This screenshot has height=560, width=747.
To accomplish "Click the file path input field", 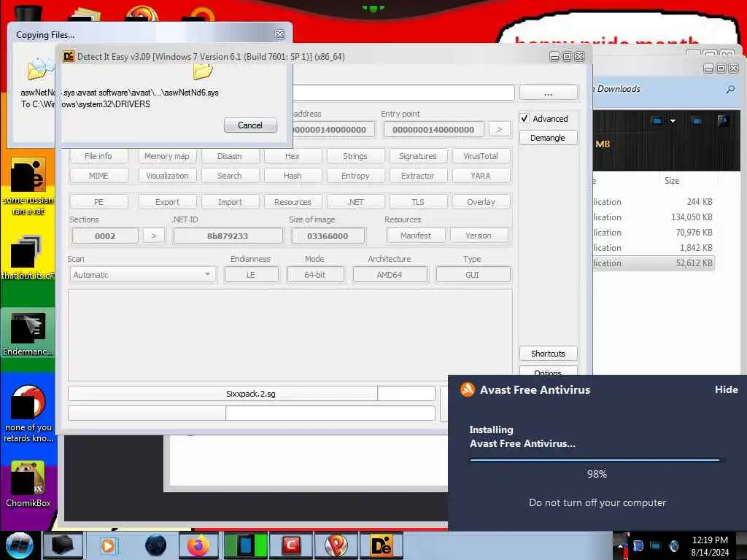I will click(x=403, y=93).
